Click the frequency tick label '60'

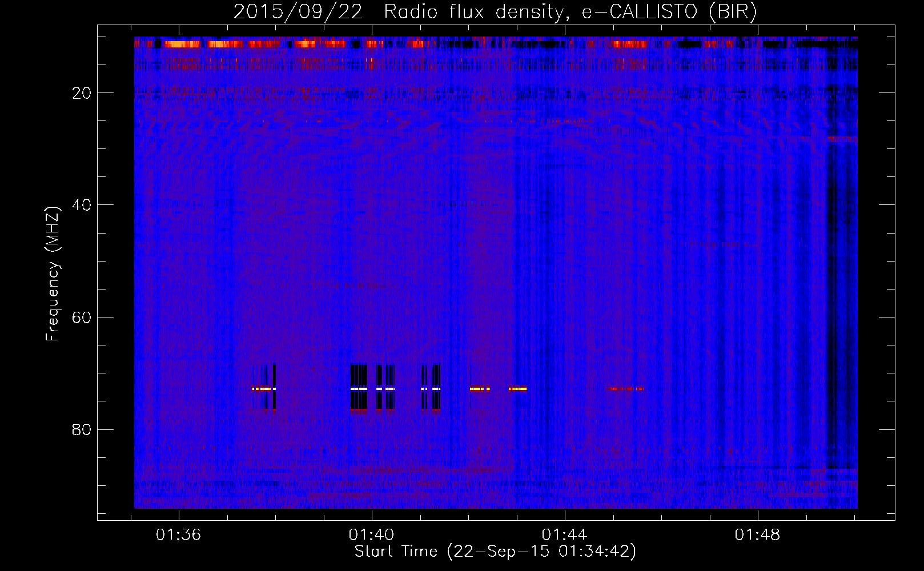[82, 317]
